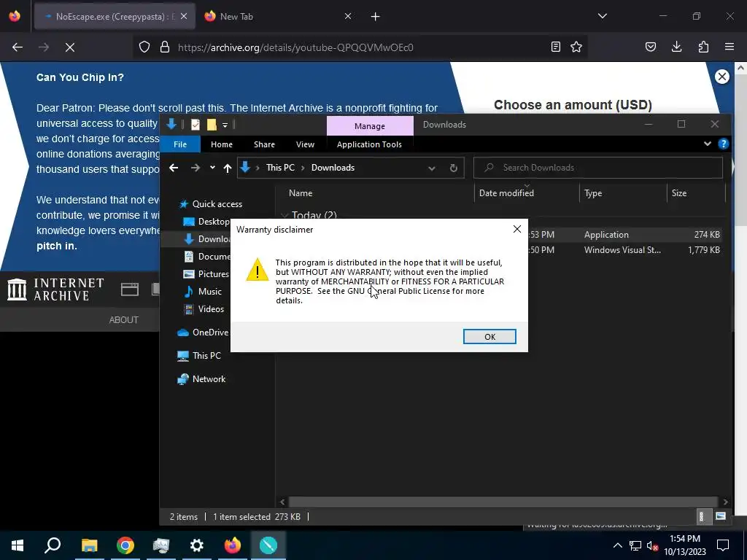Open Customize Quick Access Toolbar dropdown
The width and height of the screenshot is (747, 560).
[x=225, y=125]
